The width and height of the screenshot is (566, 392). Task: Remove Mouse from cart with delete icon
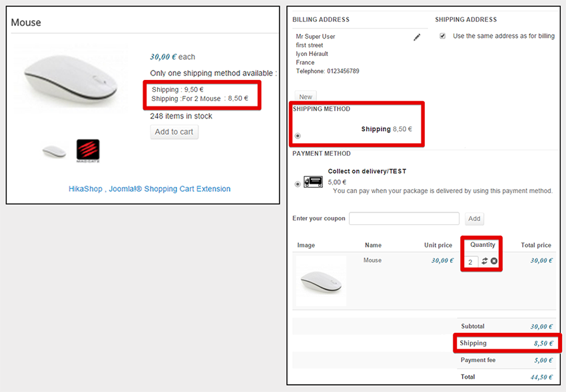tap(494, 261)
